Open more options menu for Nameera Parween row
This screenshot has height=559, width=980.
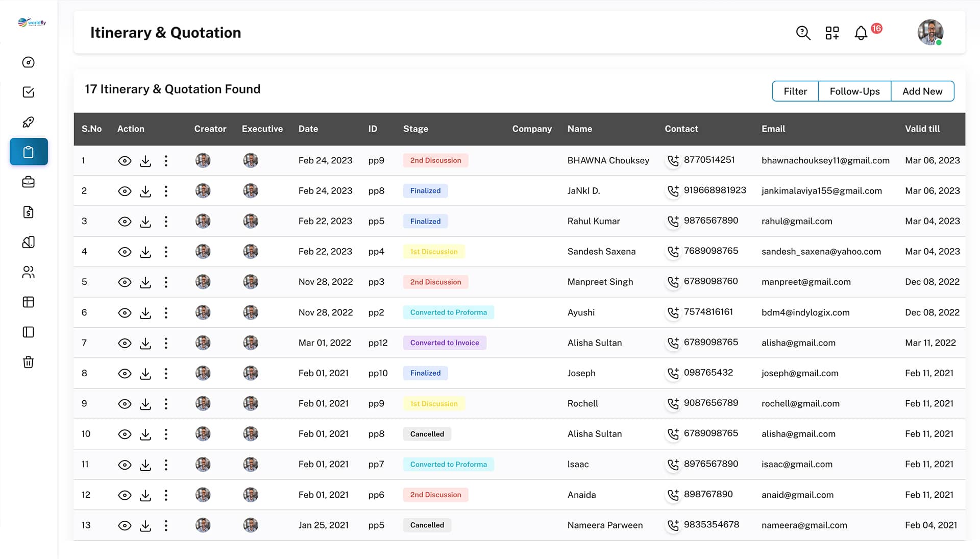[x=166, y=526]
